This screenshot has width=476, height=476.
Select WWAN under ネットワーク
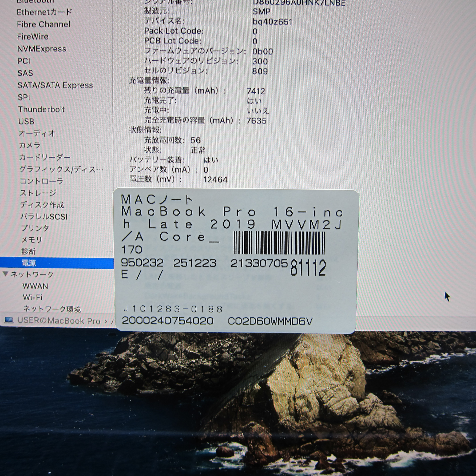(x=35, y=286)
